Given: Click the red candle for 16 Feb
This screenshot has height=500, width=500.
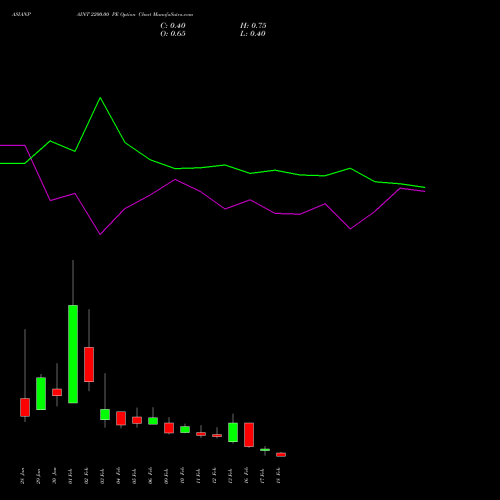Looking at the screenshot, I should [x=249, y=435].
